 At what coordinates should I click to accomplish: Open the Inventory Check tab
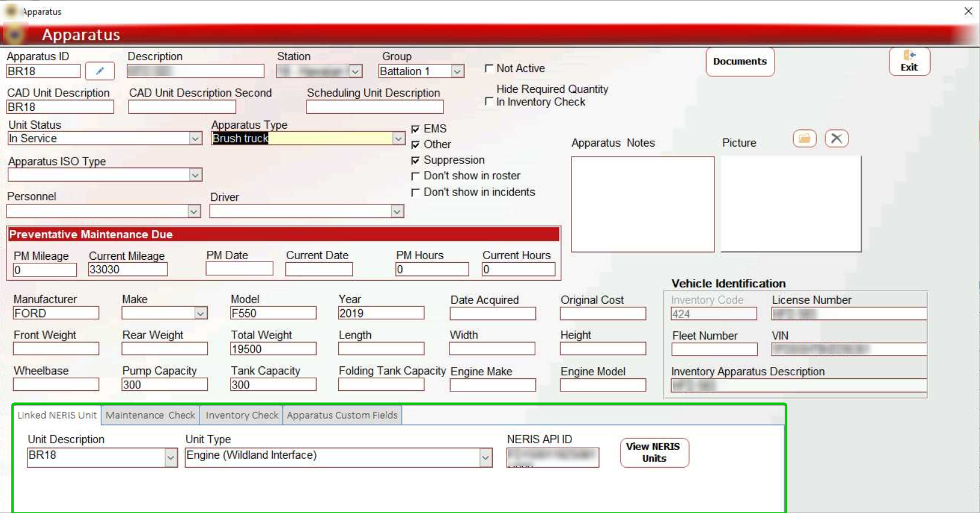[242, 415]
